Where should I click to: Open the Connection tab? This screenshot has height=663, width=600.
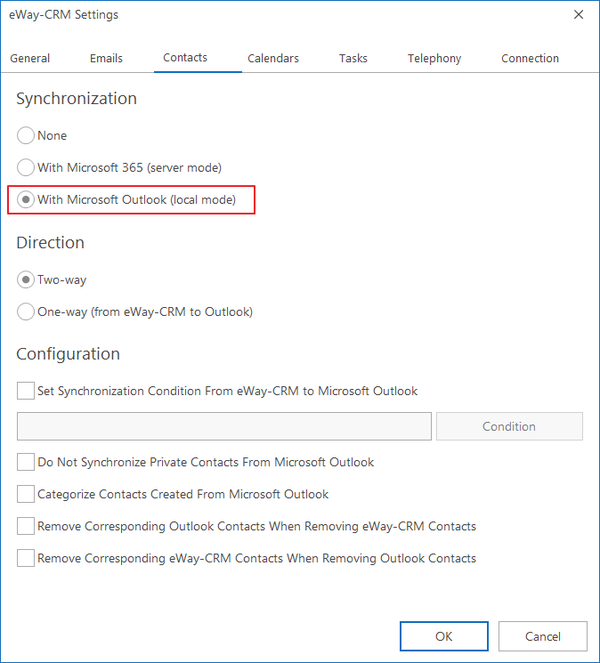pos(530,58)
